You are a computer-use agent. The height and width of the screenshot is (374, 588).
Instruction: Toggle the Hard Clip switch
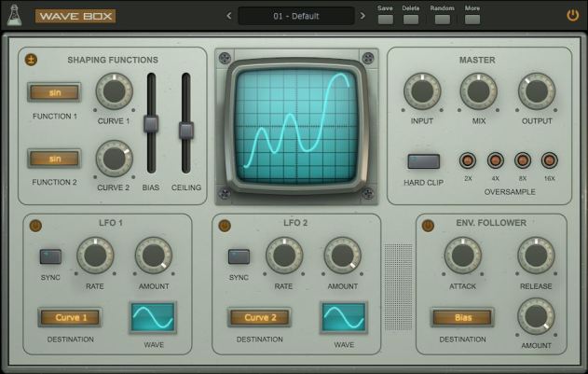point(423,161)
